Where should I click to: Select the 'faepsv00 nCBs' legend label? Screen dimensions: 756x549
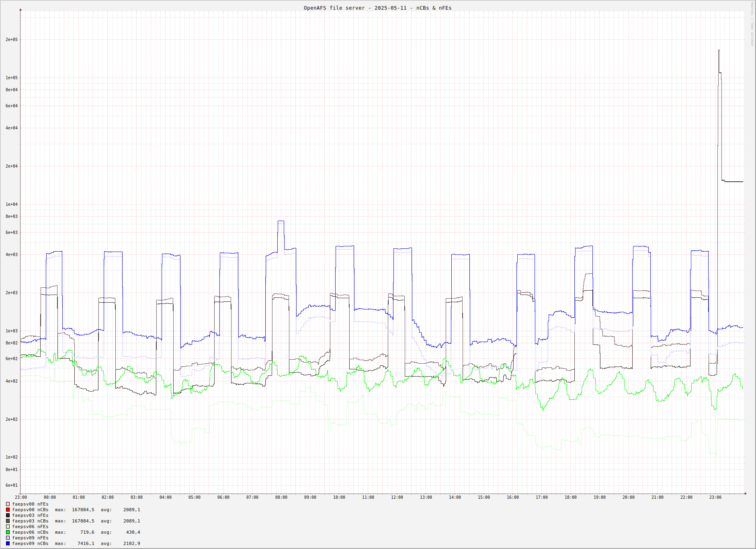[30, 510]
